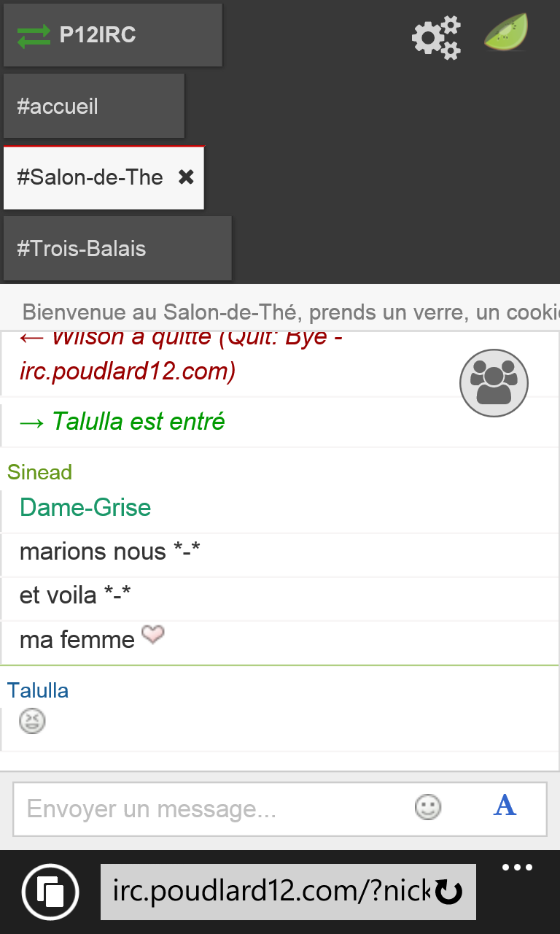Select the #Salon-de-The channel tab

pos(90,177)
